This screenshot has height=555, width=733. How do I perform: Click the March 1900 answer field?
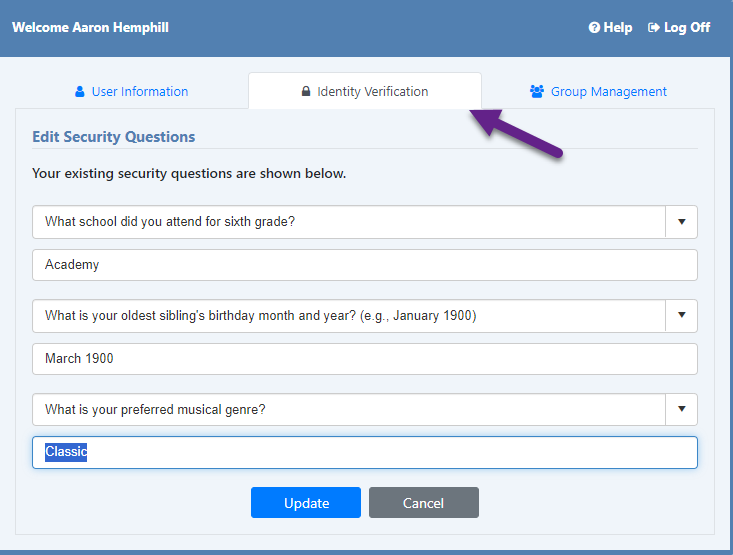[365, 359]
